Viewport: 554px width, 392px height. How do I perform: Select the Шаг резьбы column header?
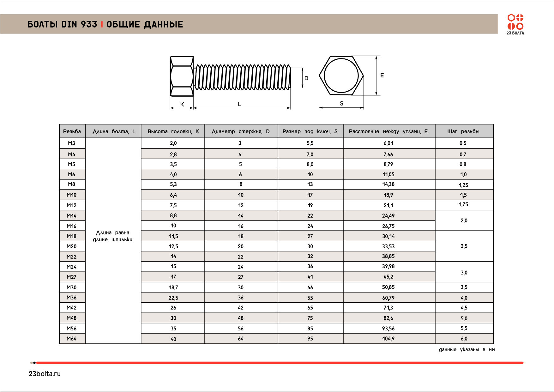[x=463, y=131]
